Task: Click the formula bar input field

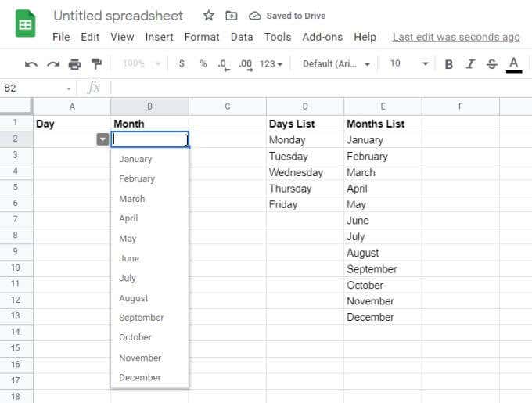Action: coord(313,88)
